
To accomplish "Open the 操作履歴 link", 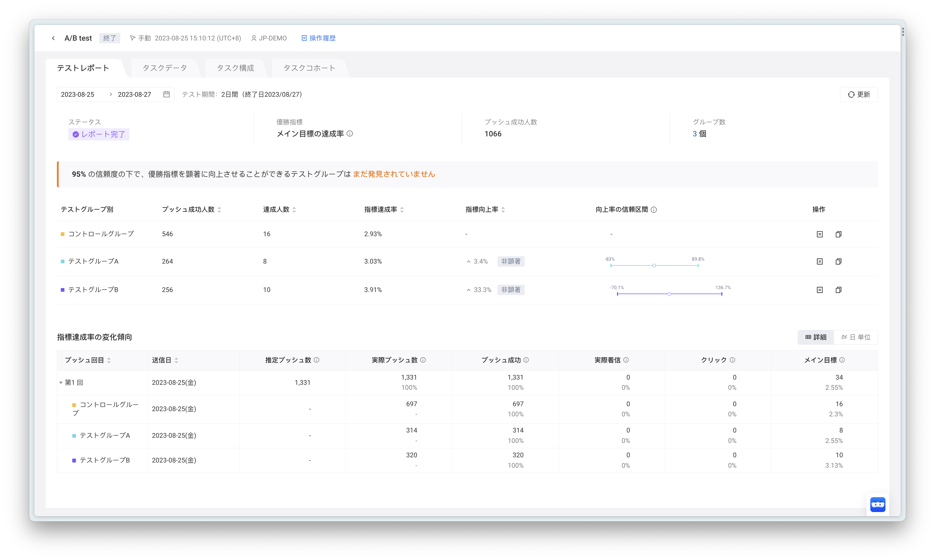I will 318,38.
